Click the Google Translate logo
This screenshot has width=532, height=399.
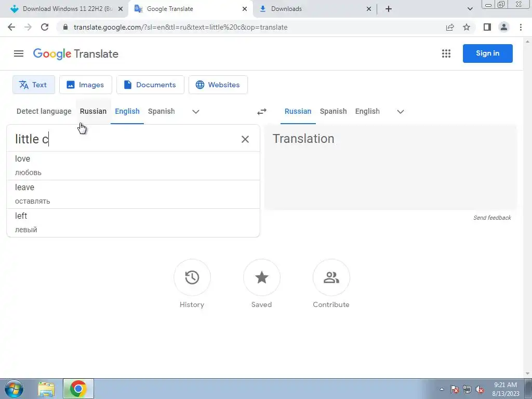[x=76, y=54]
